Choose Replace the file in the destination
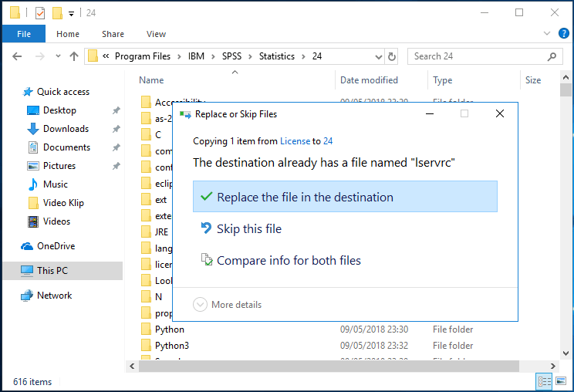The height and width of the screenshot is (392, 574). coord(345,197)
